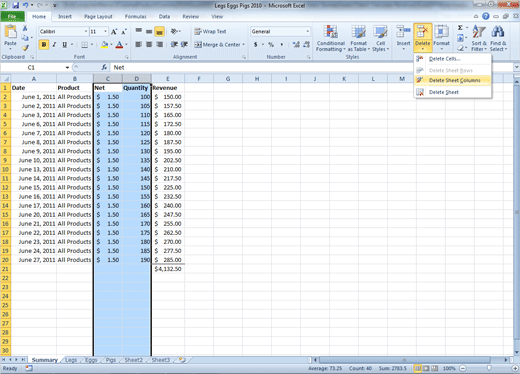
Task: Toggle Underline formatting
Action: tap(64, 45)
